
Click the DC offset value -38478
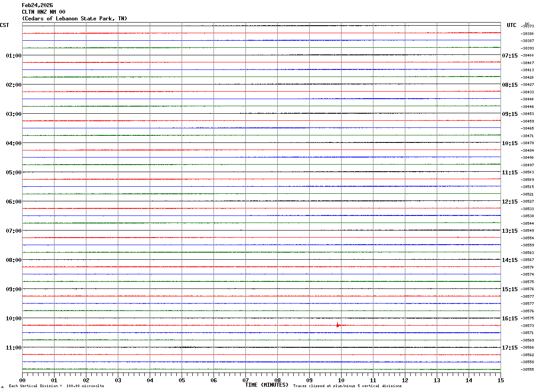[527, 143]
